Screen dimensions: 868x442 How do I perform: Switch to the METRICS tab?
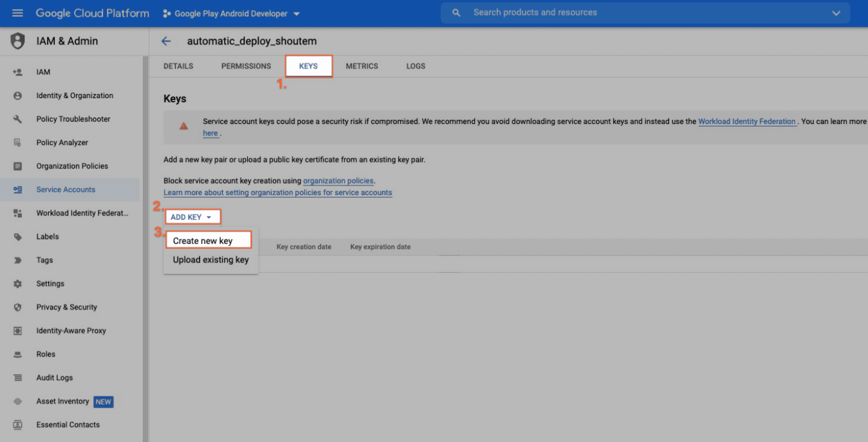coord(362,66)
